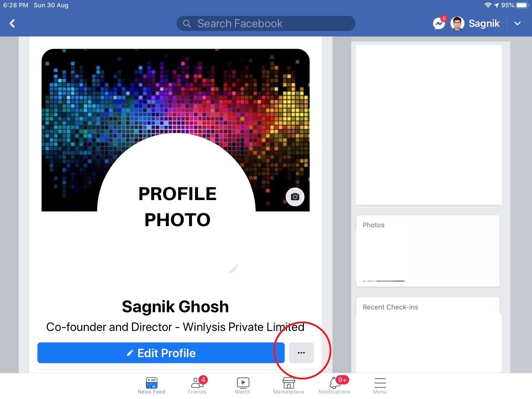Click the magnifier icon in search bar
Viewport: 532px width, 399px height.
(x=187, y=24)
